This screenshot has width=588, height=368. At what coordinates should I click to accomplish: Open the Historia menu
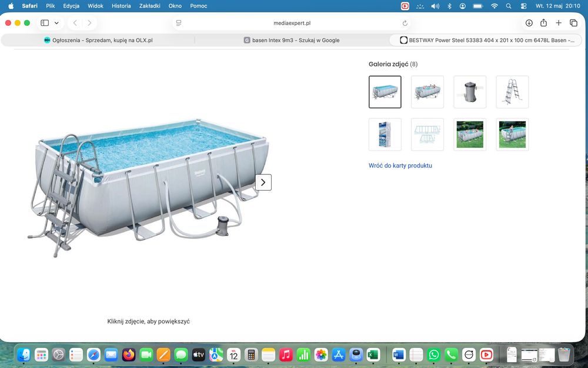point(121,6)
